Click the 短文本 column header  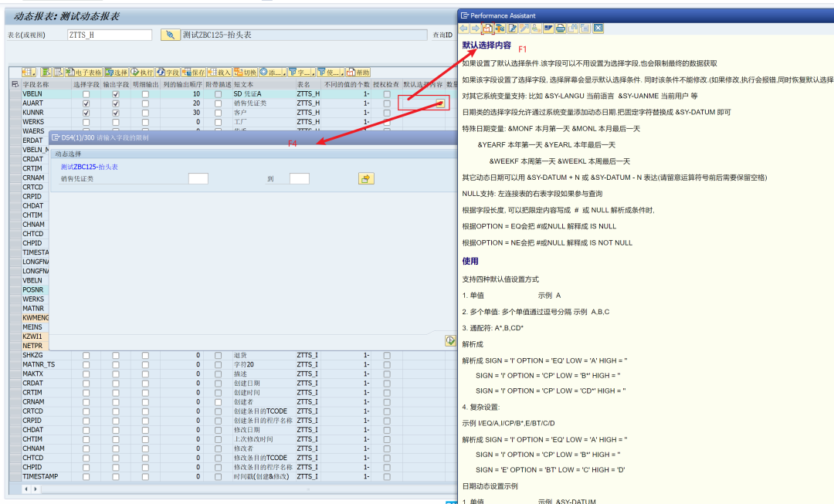[x=263, y=84]
